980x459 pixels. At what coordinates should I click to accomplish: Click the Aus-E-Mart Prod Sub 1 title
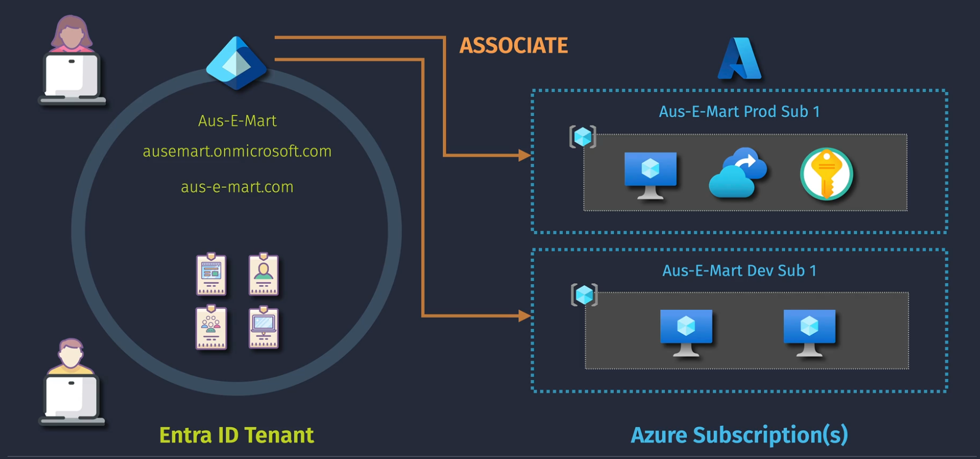(739, 112)
